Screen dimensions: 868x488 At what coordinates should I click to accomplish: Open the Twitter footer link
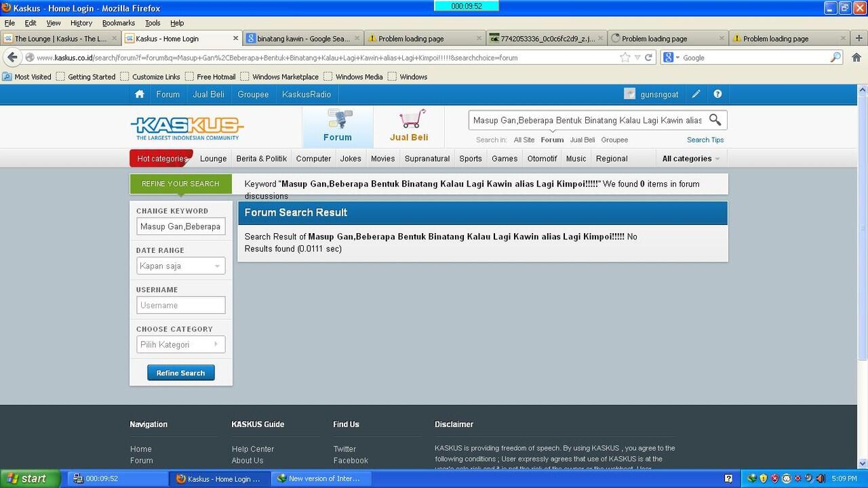click(344, 449)
